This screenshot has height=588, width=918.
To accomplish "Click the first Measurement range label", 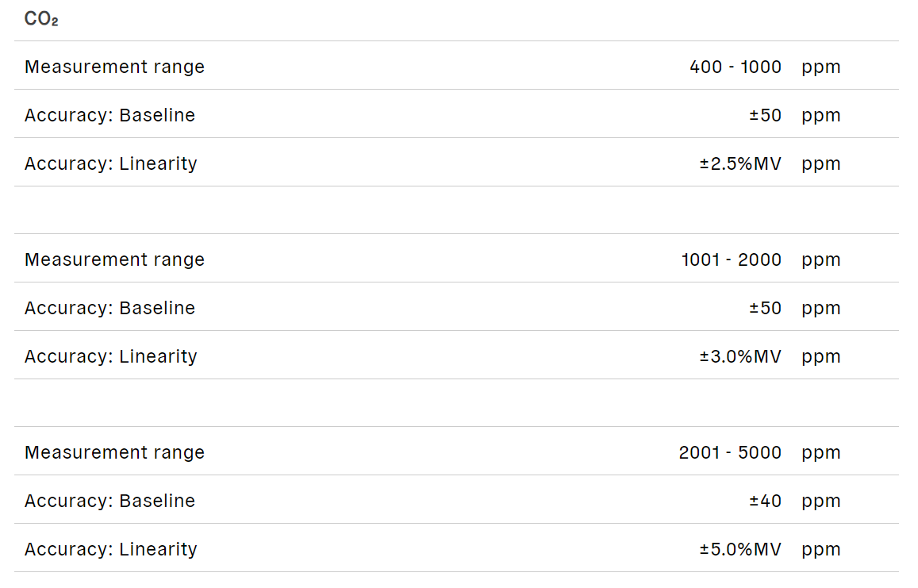I will pos(114,67).
